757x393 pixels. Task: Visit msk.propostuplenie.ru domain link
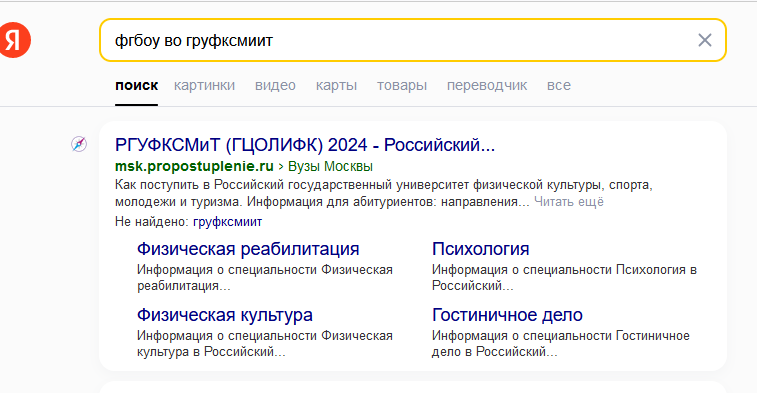coord(194,167)
